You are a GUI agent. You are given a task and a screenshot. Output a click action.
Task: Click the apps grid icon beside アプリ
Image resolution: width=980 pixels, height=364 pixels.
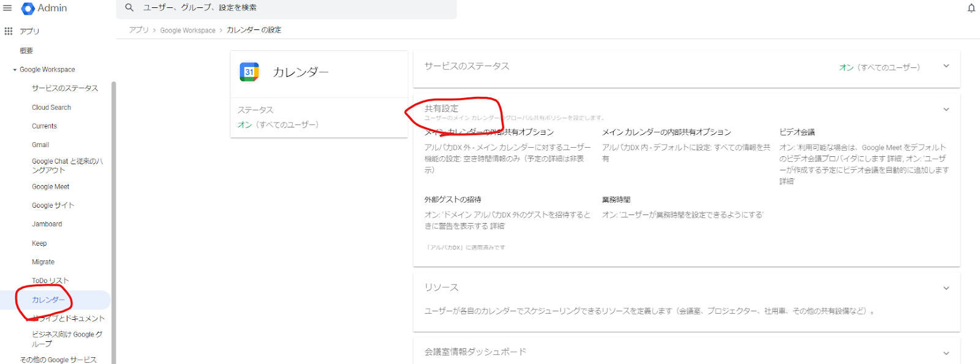(9, 31)
